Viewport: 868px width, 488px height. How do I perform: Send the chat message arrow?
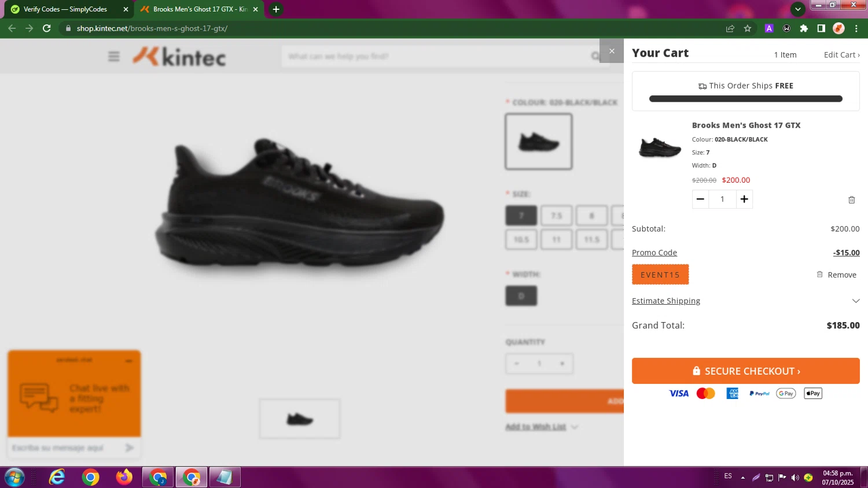pos(129,448)
